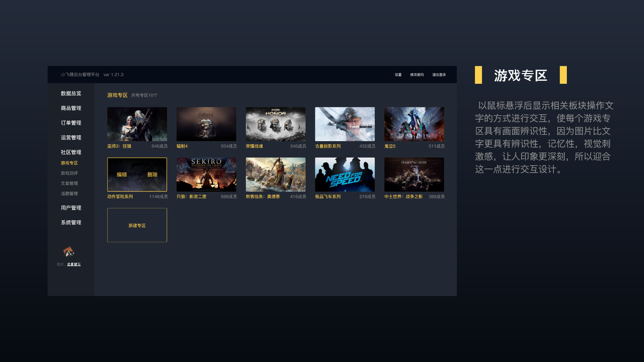Click the 646成员 member count
The height and width of the screenshot is (362, 644).
[159, 146]
